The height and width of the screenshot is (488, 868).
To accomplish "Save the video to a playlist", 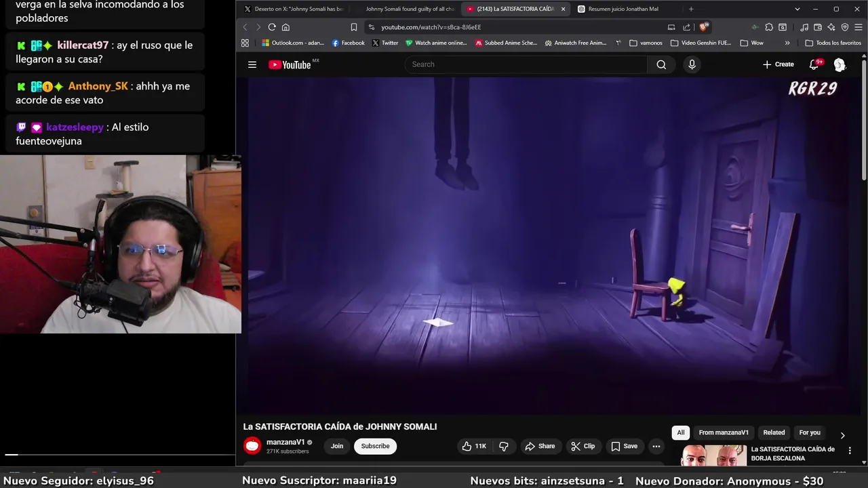I will click(x=624, y=446).
